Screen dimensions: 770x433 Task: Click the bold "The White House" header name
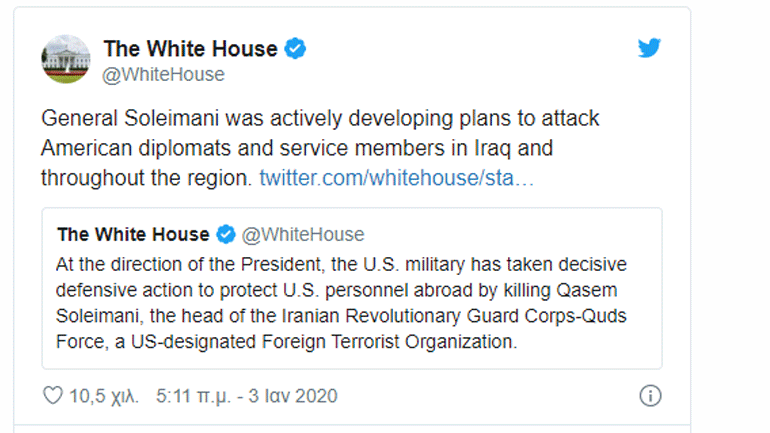190,48
